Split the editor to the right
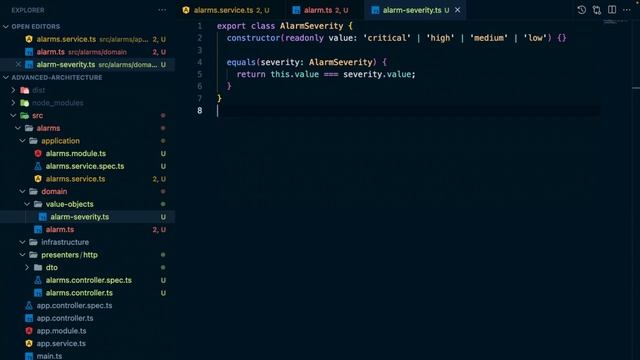The width and height of the screenshot is (640, 360). point(612,10)
